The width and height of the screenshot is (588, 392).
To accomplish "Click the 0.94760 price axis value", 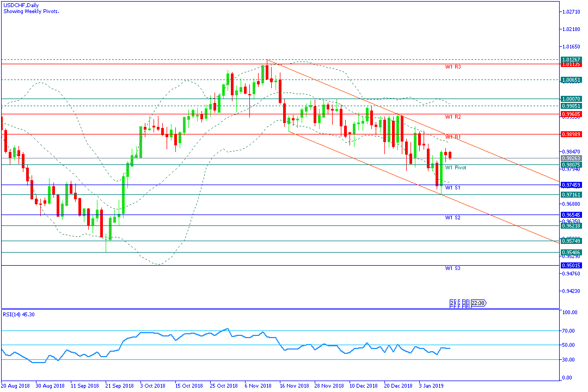I will coord(571,274).
